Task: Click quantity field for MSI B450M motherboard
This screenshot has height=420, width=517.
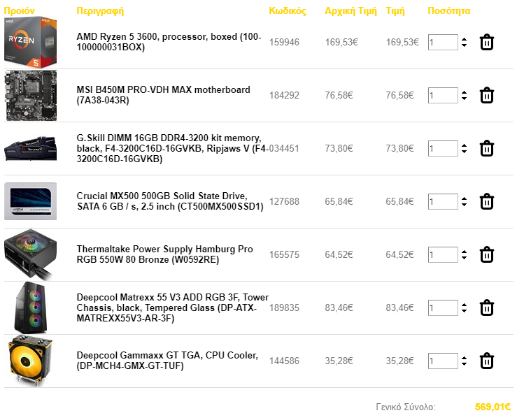Action: click(443, 95)
